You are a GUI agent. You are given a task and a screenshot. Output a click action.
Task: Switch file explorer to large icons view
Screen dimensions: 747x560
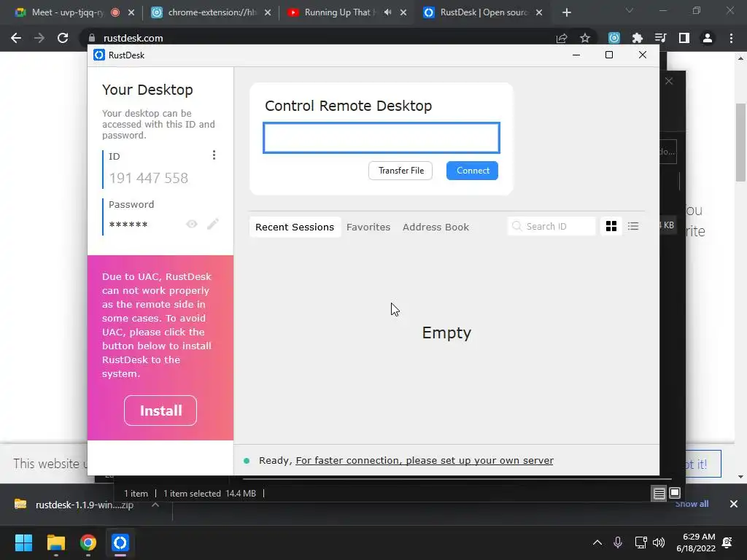point(675,493)
